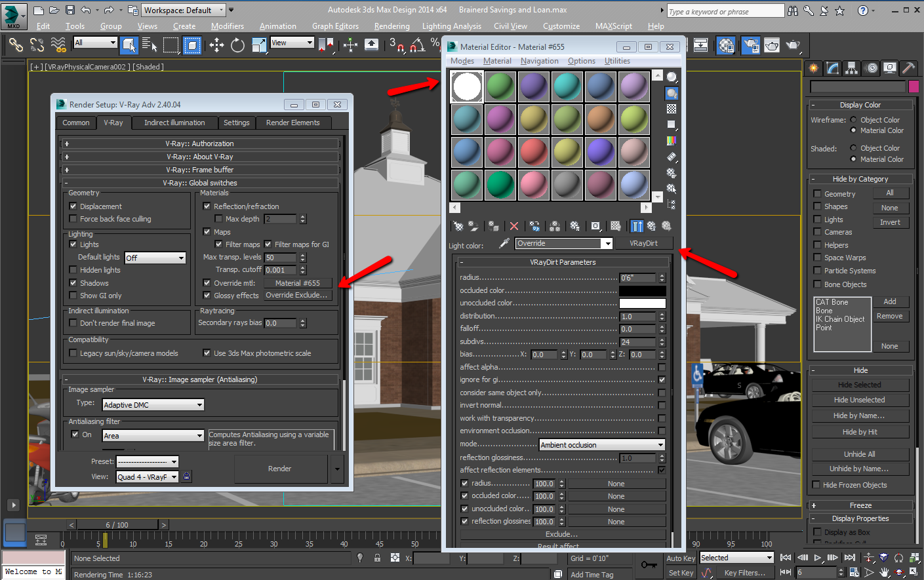Activate the Select and Rotate tool

[237, 45]
